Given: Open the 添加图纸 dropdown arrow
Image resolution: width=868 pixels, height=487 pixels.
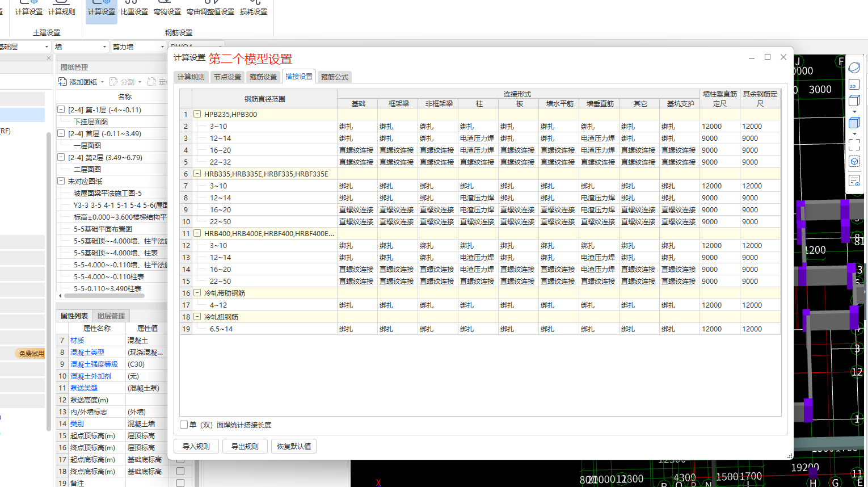Looking at the screenshot, I should point(103,82).
